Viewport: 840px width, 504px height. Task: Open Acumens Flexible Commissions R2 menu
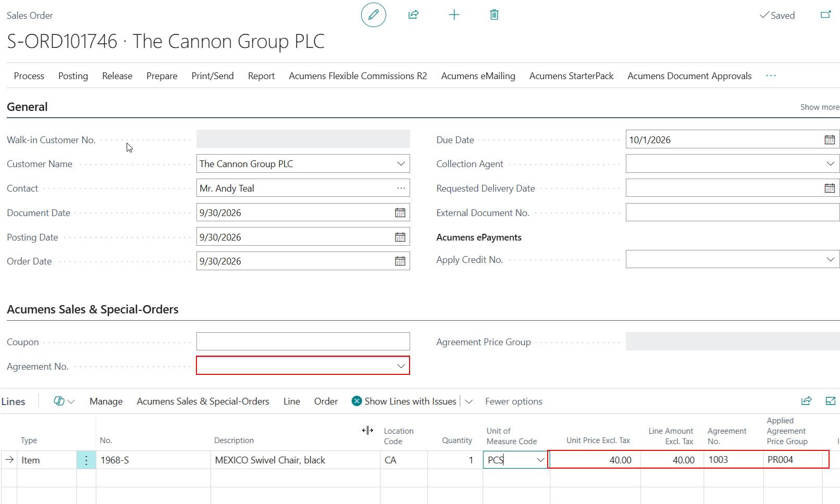coord(358,76)
